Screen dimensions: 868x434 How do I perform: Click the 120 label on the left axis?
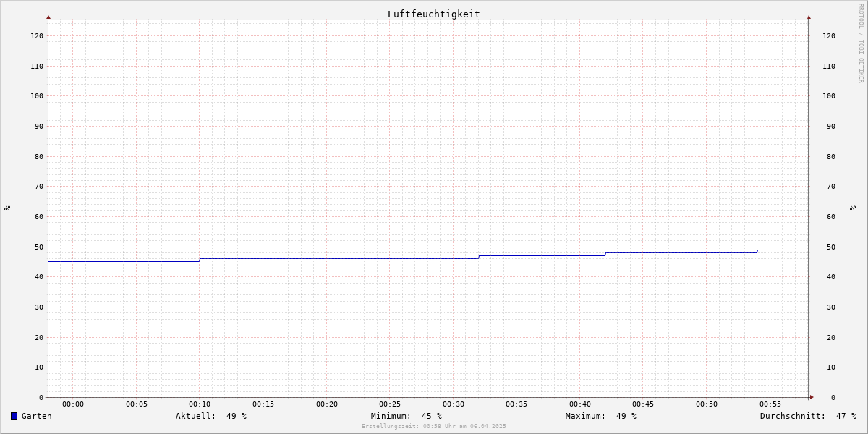(37, 36)
